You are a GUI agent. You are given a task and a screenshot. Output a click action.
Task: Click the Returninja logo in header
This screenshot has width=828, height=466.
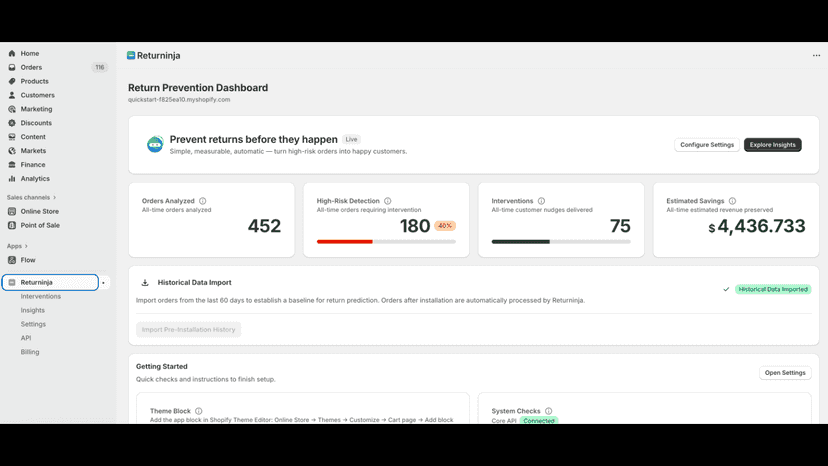(x=131, y=55)
